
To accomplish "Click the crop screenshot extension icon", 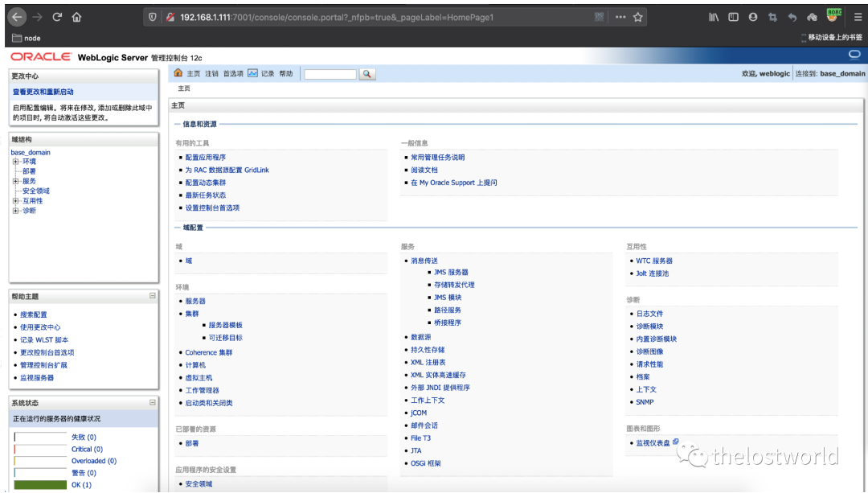I will [x=773, y=17].
